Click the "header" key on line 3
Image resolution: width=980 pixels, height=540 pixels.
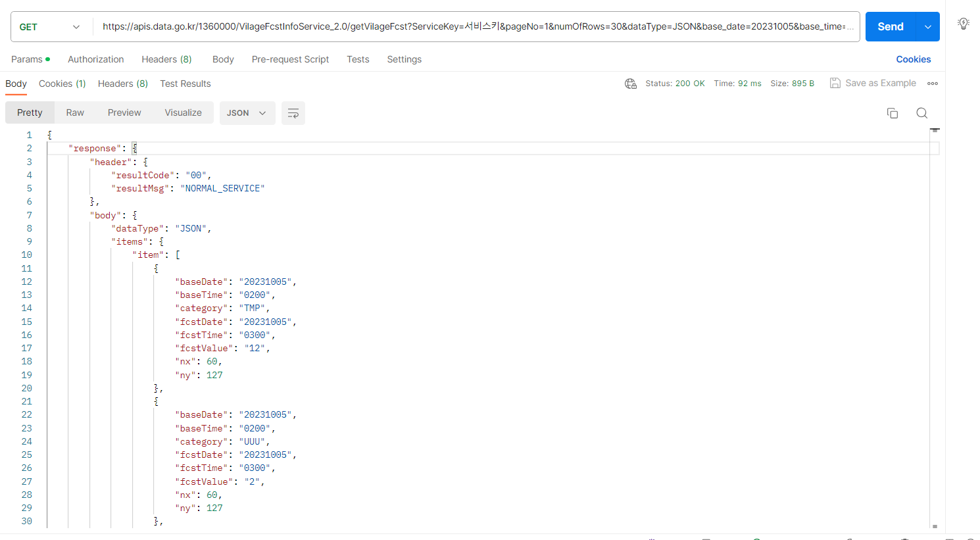click(x=111, y=162)
